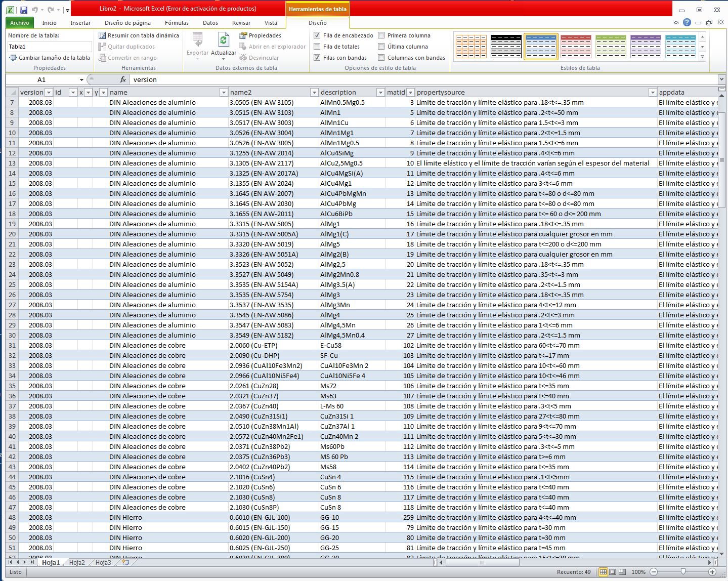Viewport: 728px width, 581px height.
Task: Select the green table style thumbnail
Action: (x=611, y=47)
